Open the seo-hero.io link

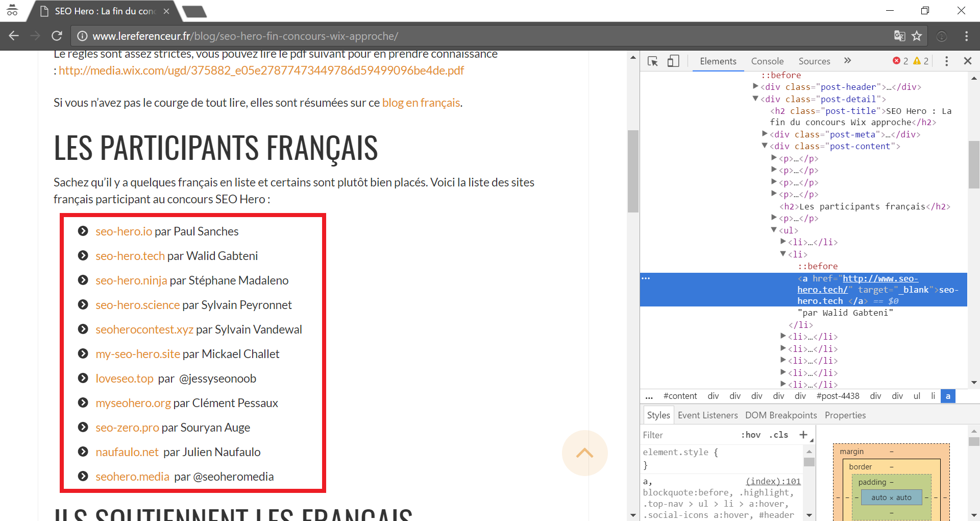124,231
